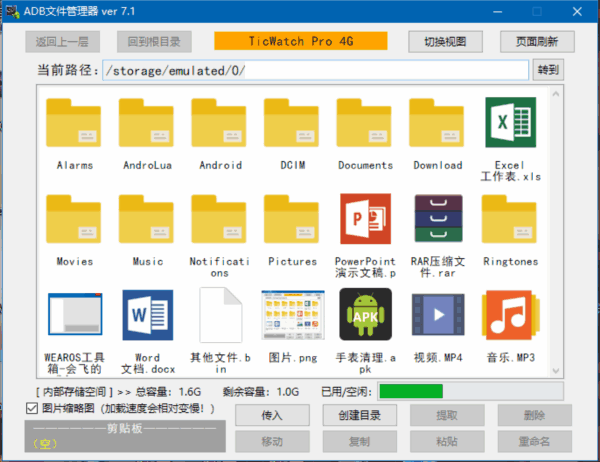Select the RAR压缩文件.rar archive icon
This screenshot has width=600, height=462.
click(x=438, y=220)
